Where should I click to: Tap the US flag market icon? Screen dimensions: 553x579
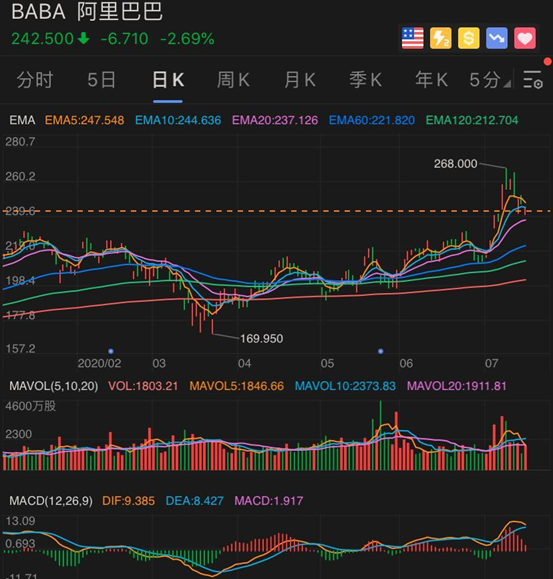point(412,38)
